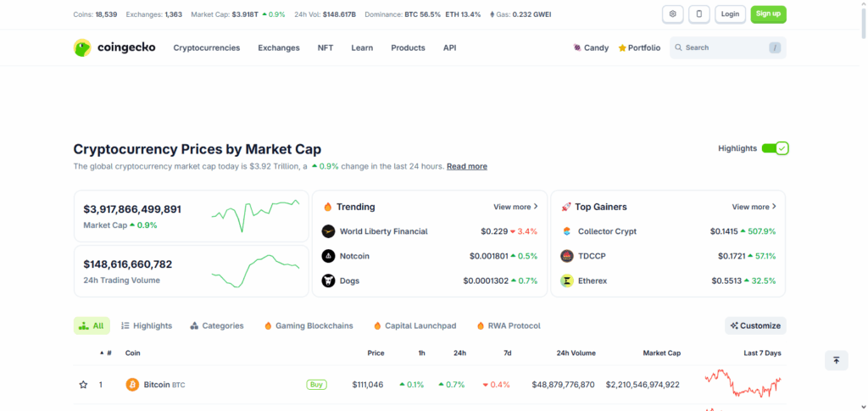Expand Top Gainers with View more
Image resolution: width=868 pixels, height=411 pixels.
pyautogui.click(x=754, y=207)
